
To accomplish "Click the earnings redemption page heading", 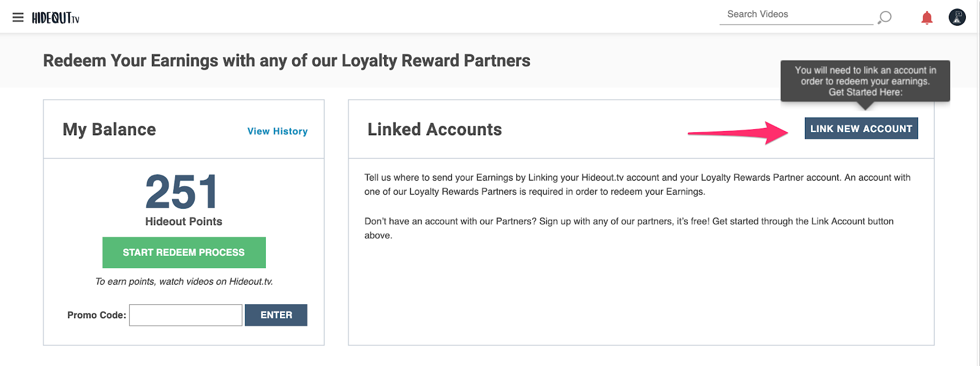I will [x=286, y=61].
